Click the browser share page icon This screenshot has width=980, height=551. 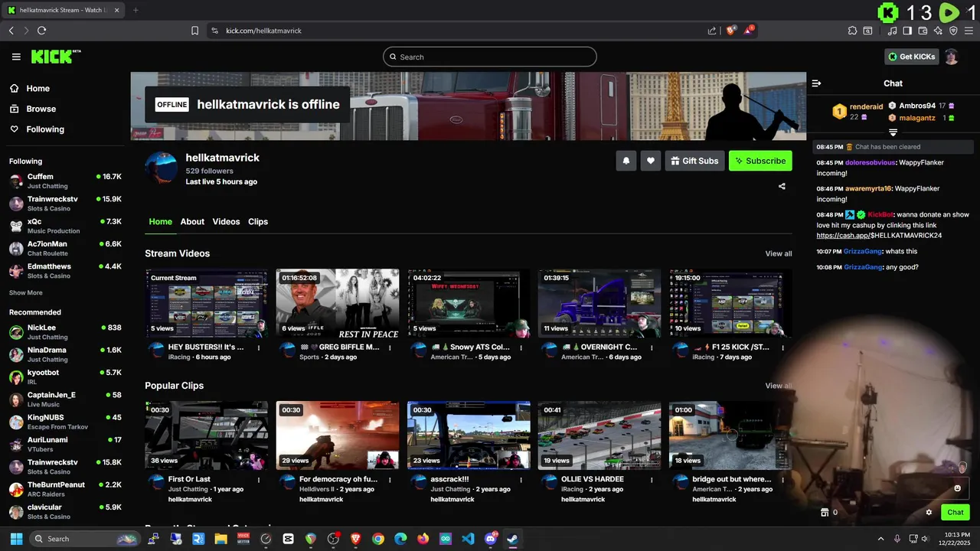712,31
